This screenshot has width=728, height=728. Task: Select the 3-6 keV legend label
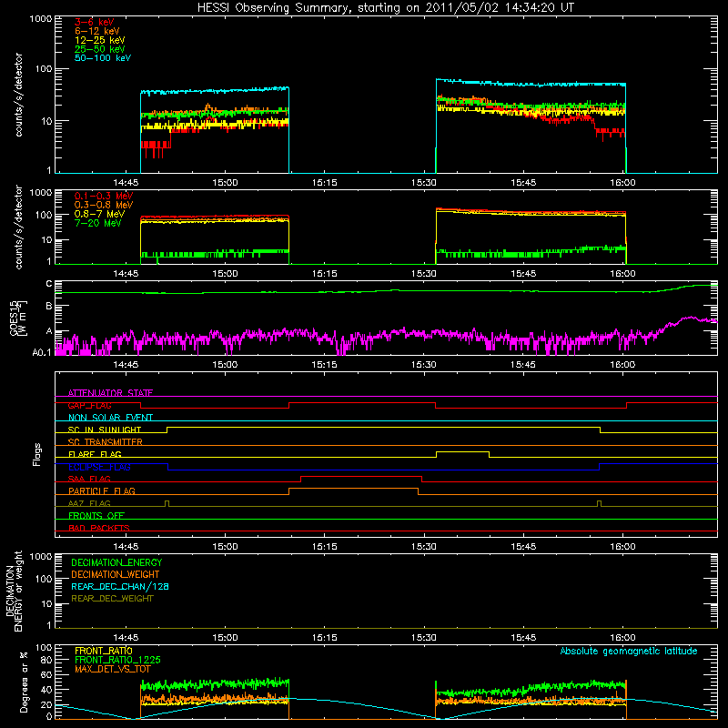pos(95,22)
